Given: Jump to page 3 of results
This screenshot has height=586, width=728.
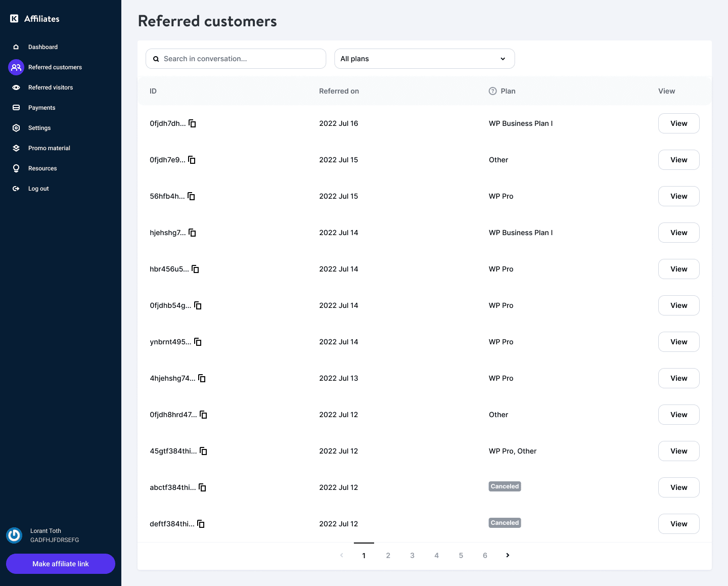Looking at the screenshot, I should point(412,555).
